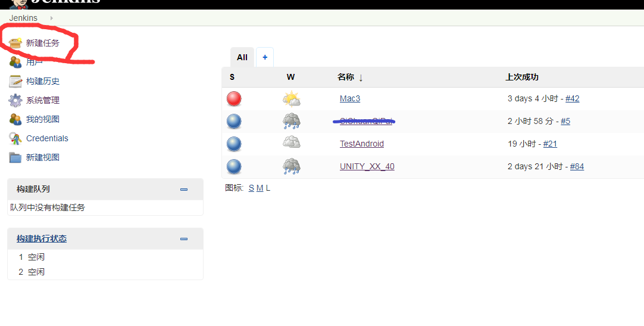644x326 pixels.
Task: Click the 我的视图 people icon
Action: point(15,119)
